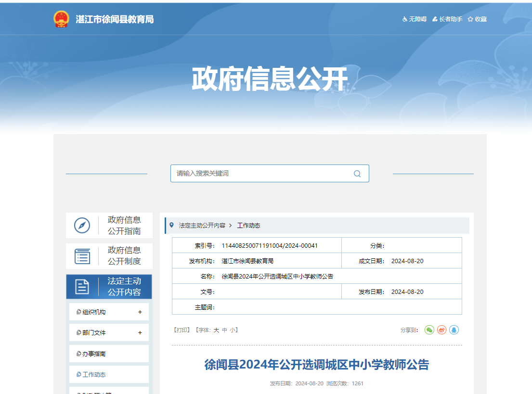Click index number 114408250071191004/2024-00041
The width and height of the screenshot is (532, 394).
[270, 245]
